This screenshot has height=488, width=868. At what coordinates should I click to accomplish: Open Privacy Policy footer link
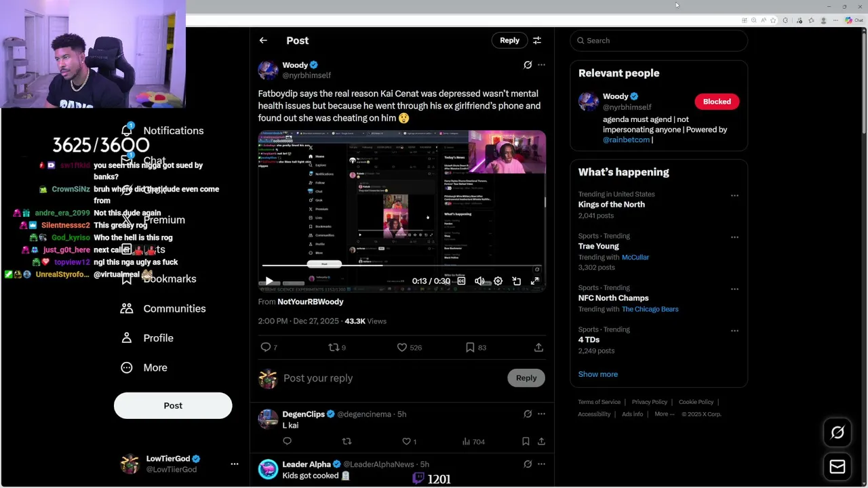(650, 402)
